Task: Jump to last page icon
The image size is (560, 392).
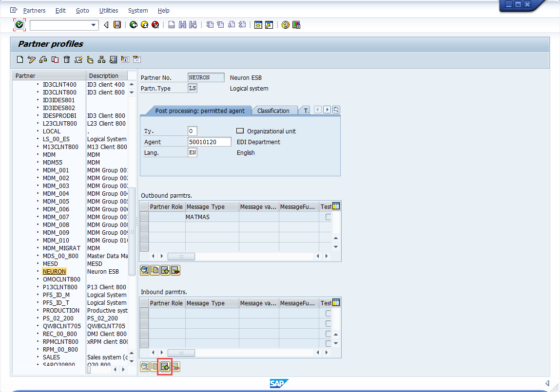Action: tap(242, 25)
